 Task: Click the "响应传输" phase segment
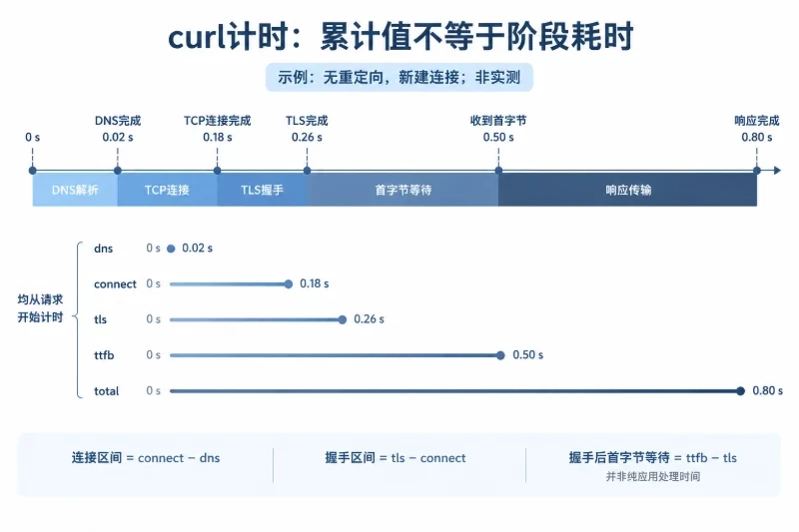(628, 190)
